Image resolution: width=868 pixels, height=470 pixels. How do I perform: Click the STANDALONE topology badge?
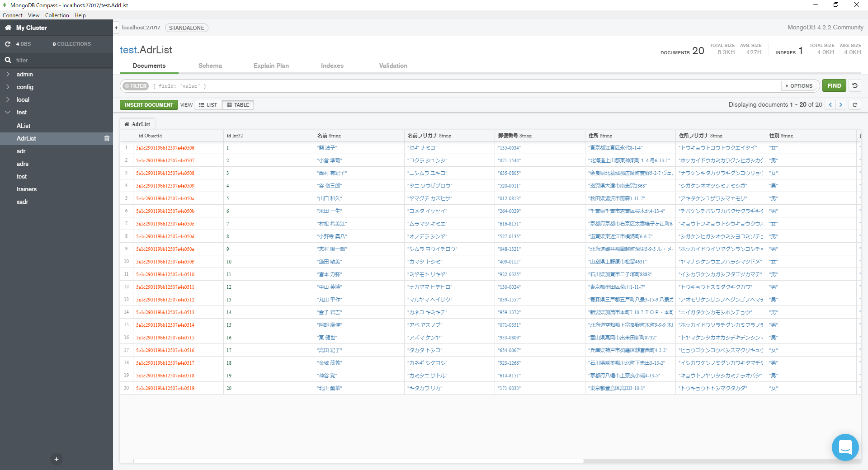(187, 28)
